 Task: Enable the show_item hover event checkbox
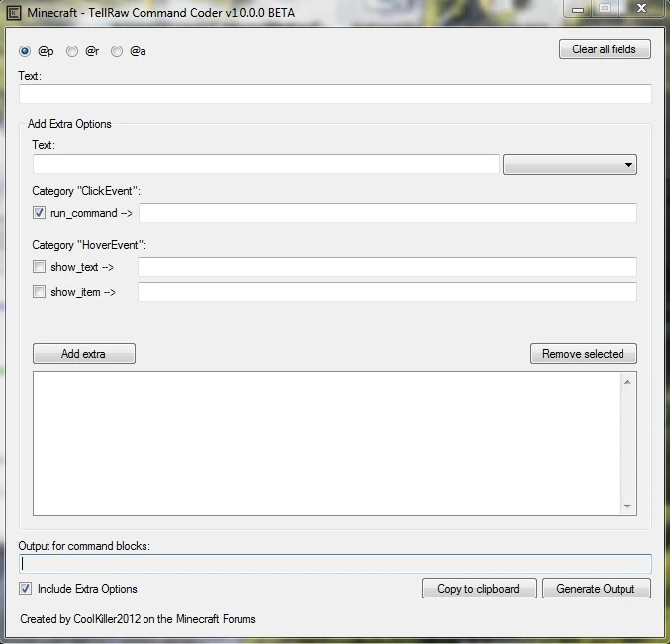click(39, 292)
